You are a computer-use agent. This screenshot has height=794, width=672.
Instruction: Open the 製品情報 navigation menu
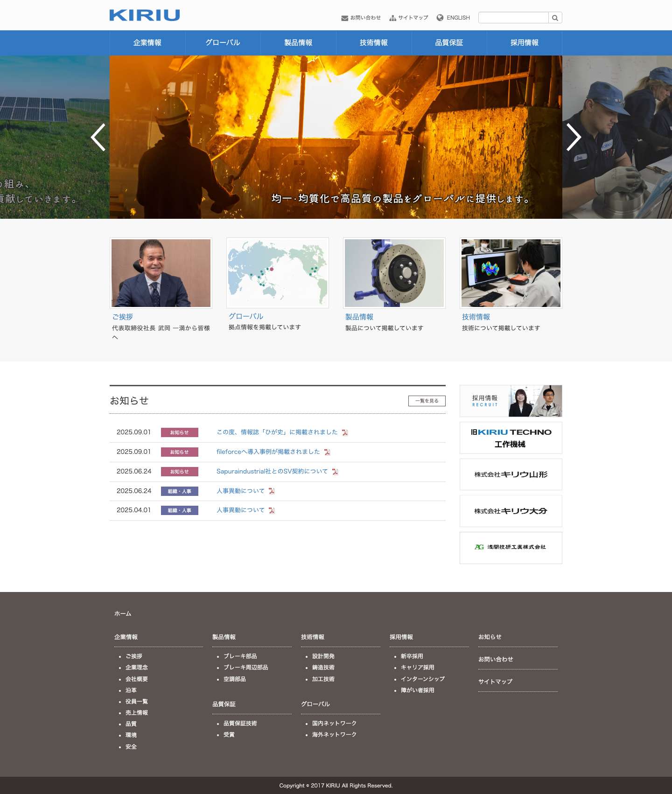299,43
